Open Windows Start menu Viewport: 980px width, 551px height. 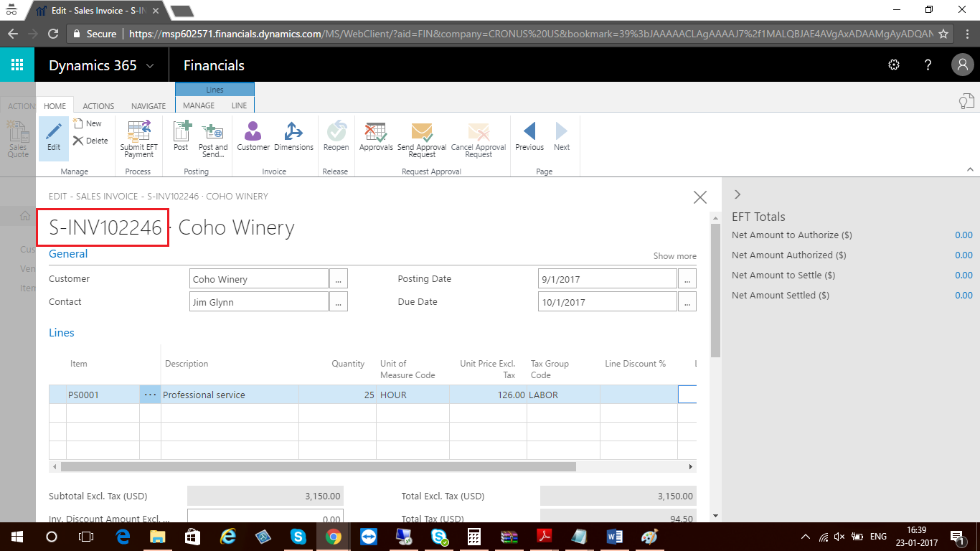click(x=17, y=537)
